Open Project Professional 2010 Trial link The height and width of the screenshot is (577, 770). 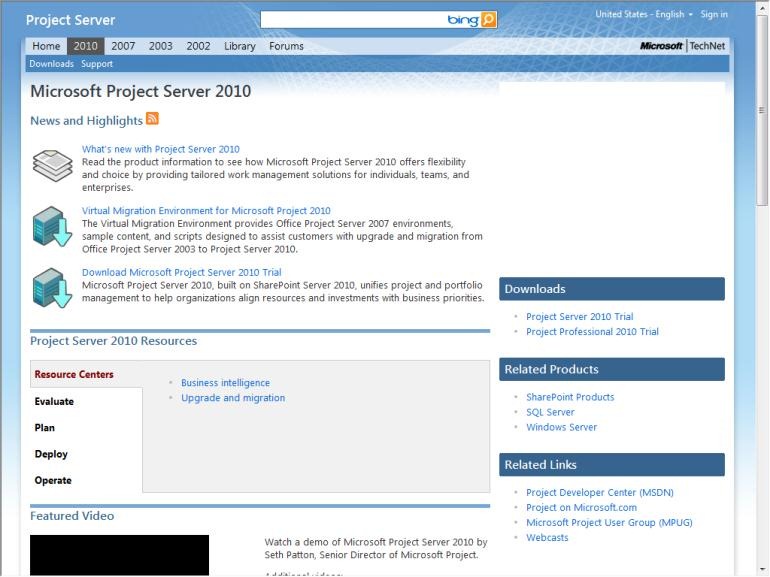click(x=592, y=332)
